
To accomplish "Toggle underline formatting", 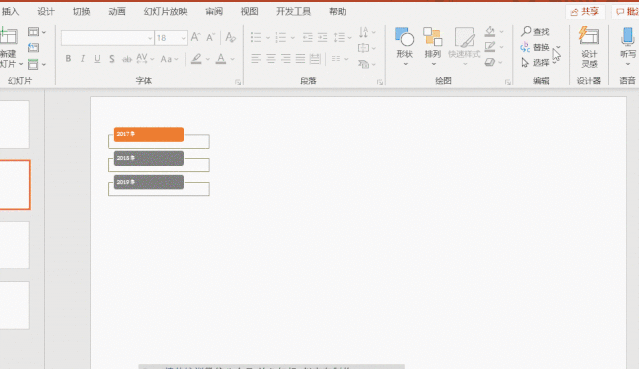I will [x=97, y=59].
